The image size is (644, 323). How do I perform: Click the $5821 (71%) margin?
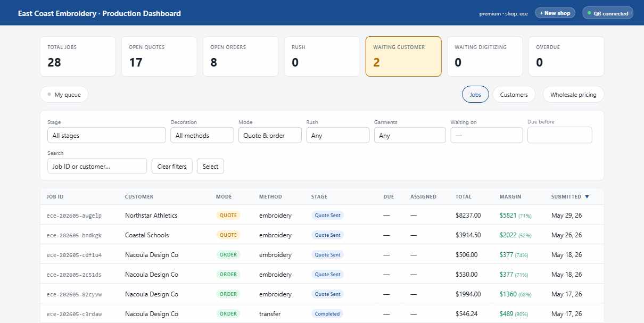[516, 216]
